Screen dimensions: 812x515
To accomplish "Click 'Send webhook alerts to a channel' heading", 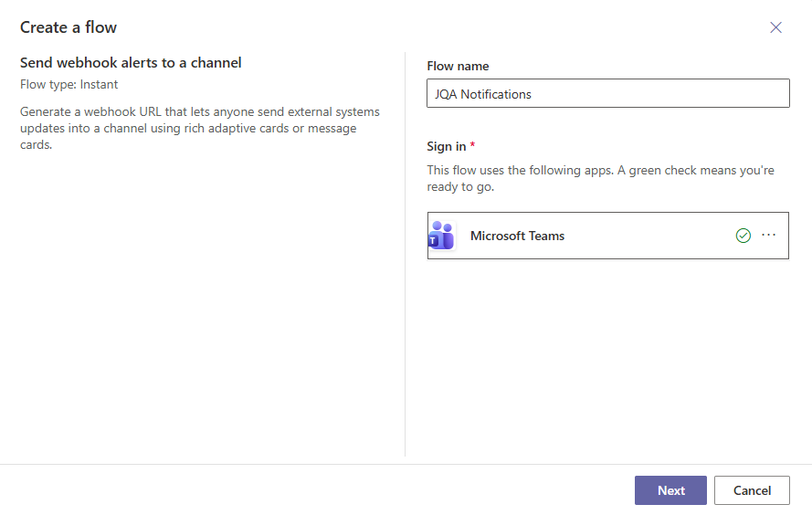I will click(131, 63).
